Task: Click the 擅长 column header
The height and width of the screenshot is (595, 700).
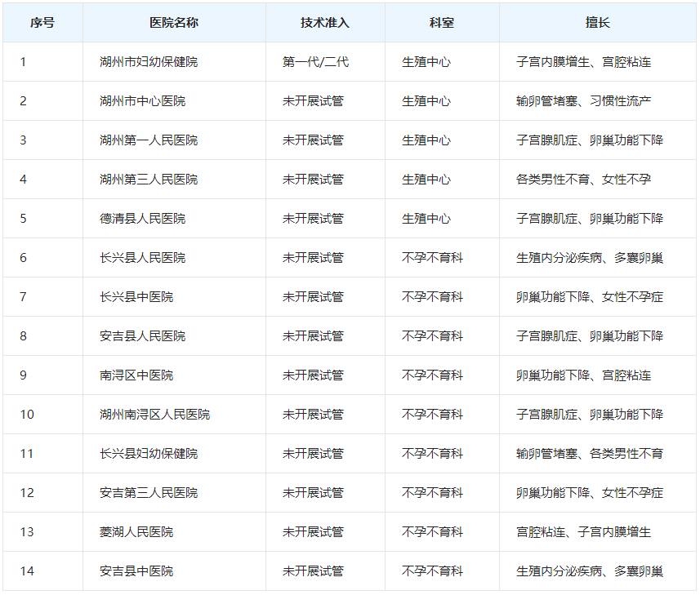Action: [x=598, y=23]
